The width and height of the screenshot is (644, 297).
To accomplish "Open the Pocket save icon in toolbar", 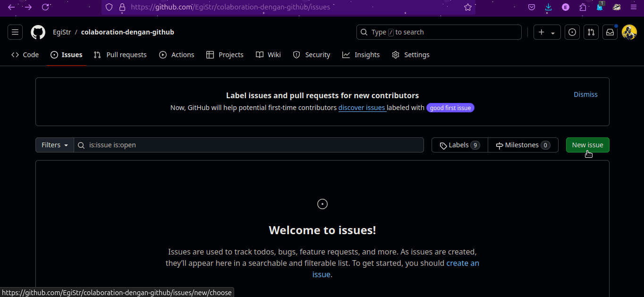I will point(532,7).
